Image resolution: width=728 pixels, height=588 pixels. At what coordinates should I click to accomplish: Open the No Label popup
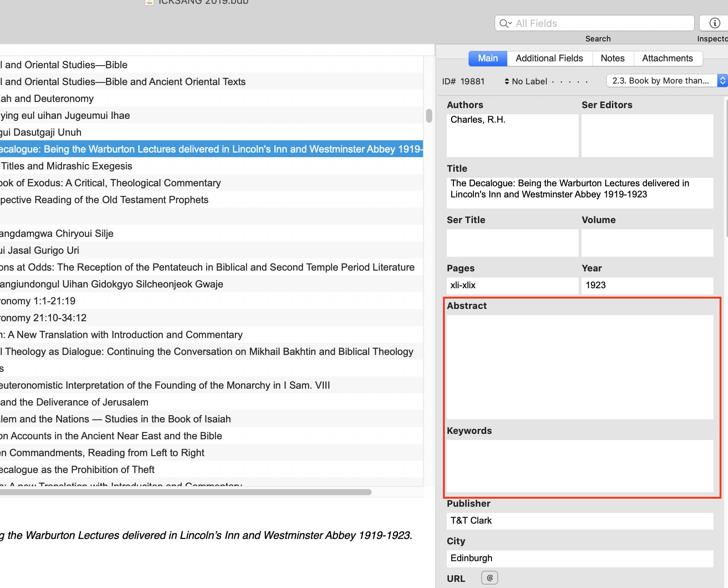[525, 81]
